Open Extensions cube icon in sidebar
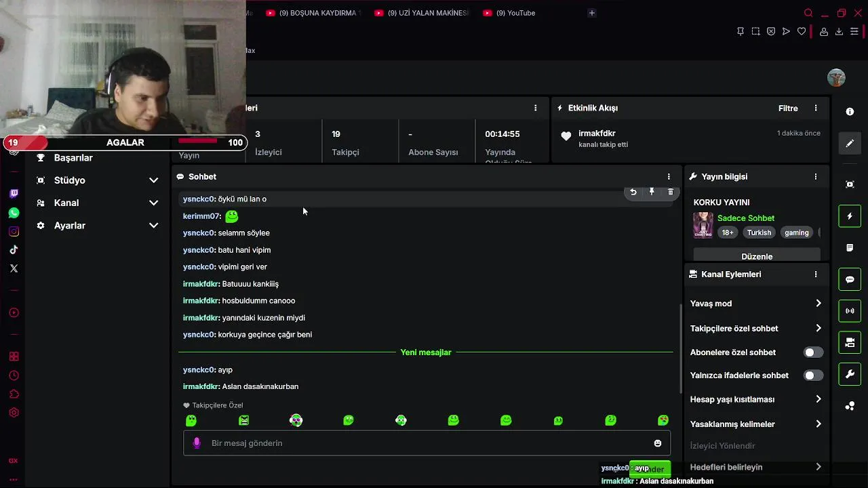The height and width of the screenshot is (488, 868). tap(14, 394)
